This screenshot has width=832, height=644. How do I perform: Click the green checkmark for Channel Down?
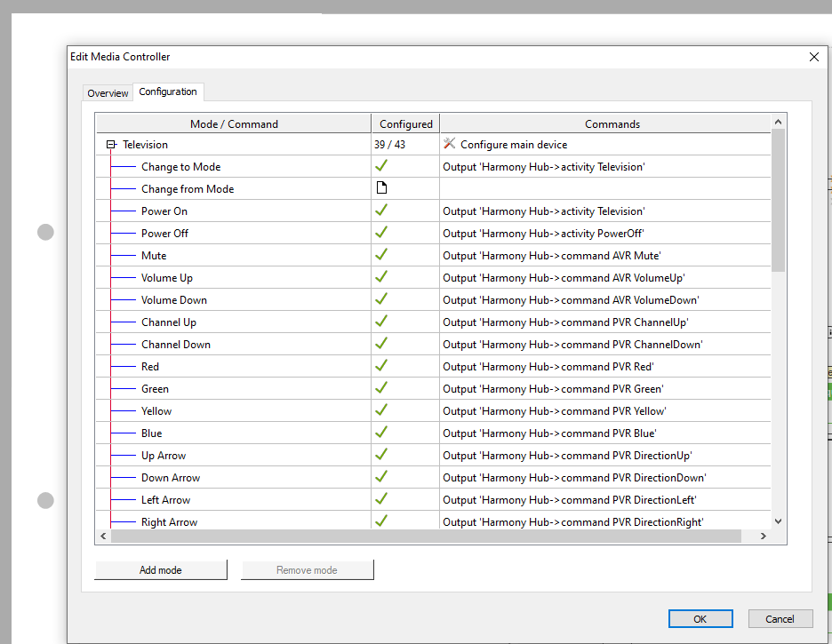[381, 344]
